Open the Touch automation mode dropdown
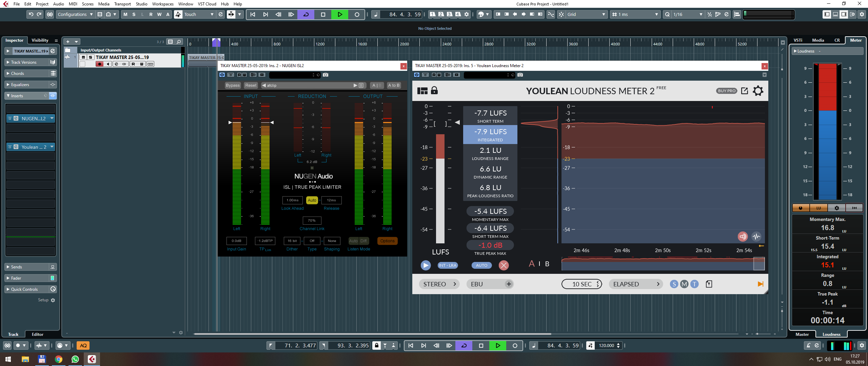Viewport: 868px width, 366px height. pos(199,14)
